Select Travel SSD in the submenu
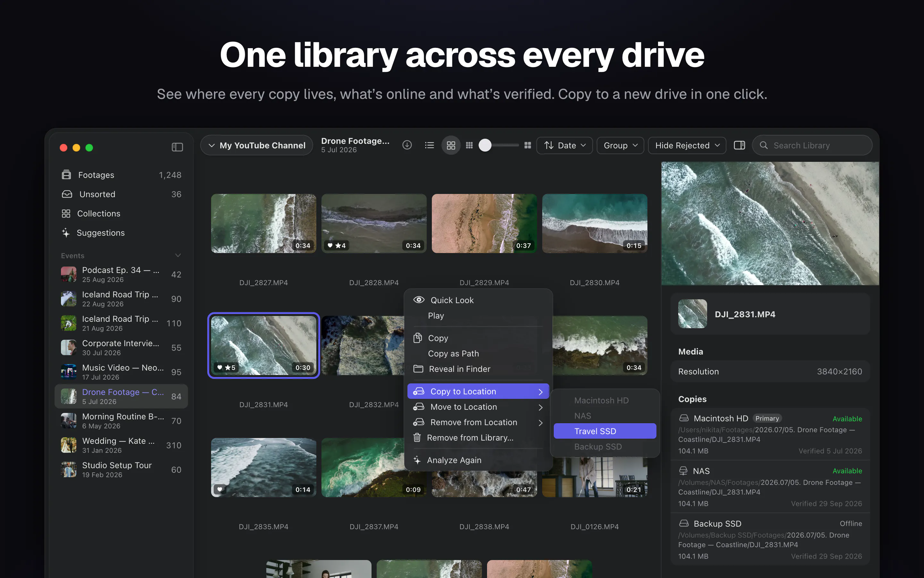 click(605, 431)
